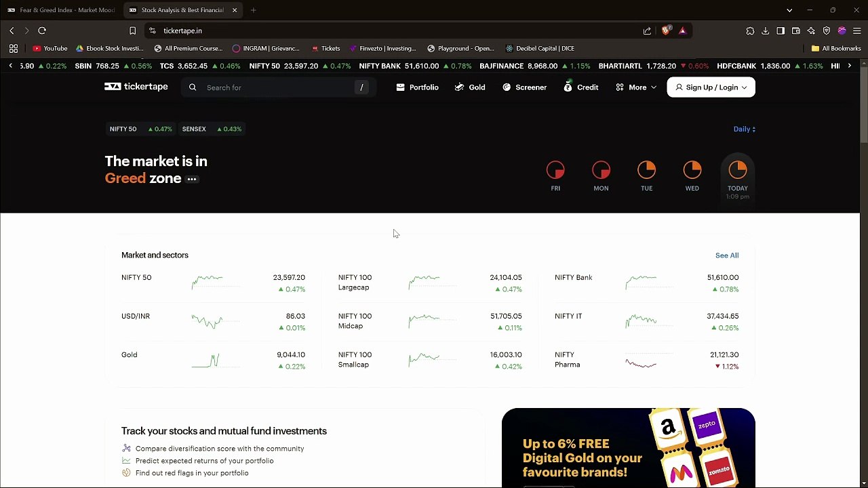Image resolution: width=868 pixels, height=488 pixels.
Task: Open the apps grid in bookmarks bar
Action: 14,49
